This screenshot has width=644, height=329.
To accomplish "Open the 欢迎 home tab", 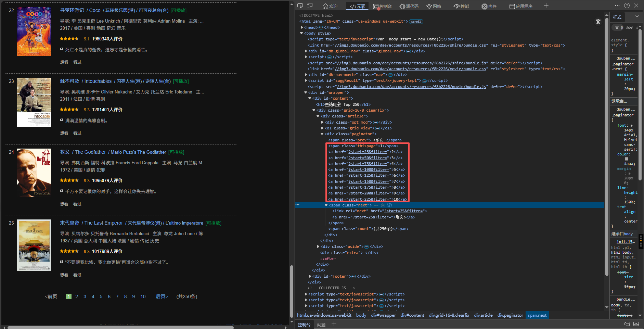I will pos(330,6).
